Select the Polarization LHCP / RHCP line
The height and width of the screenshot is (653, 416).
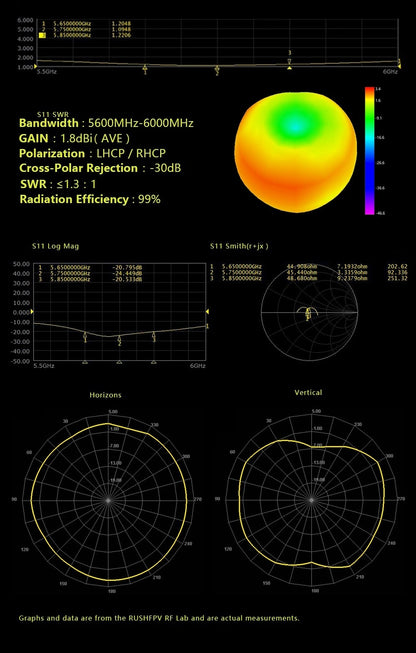(92, 153)
